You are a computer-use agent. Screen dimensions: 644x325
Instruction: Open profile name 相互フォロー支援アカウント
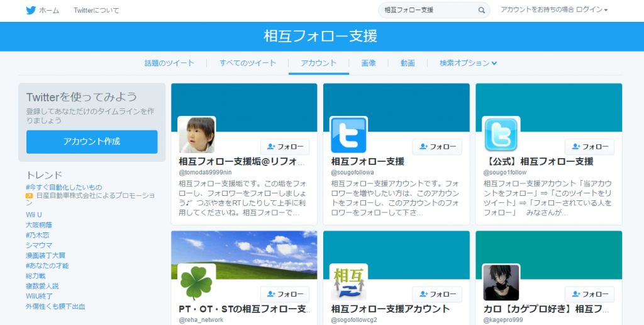click(x=391, y=309)
